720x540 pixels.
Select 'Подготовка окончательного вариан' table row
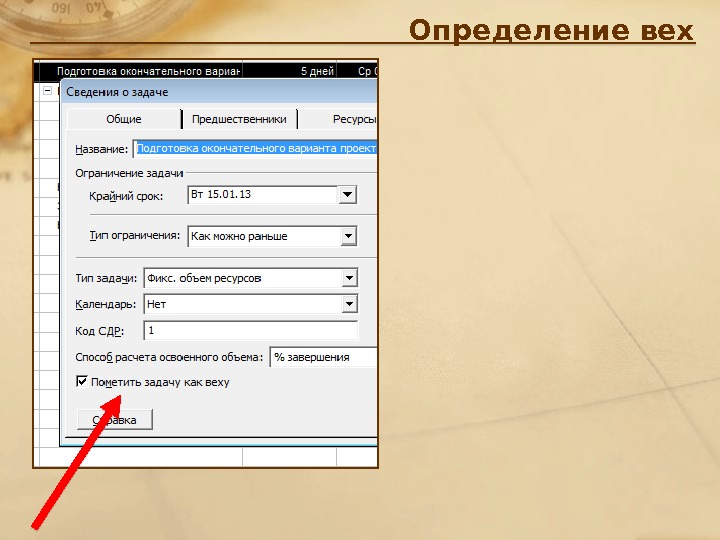tap(206, 71)
